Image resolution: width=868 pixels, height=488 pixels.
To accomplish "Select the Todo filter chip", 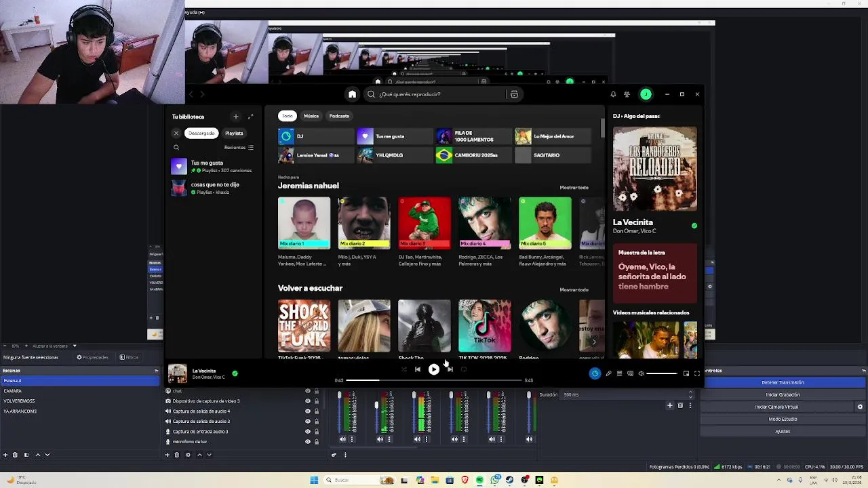I will (x=288, y=116).
